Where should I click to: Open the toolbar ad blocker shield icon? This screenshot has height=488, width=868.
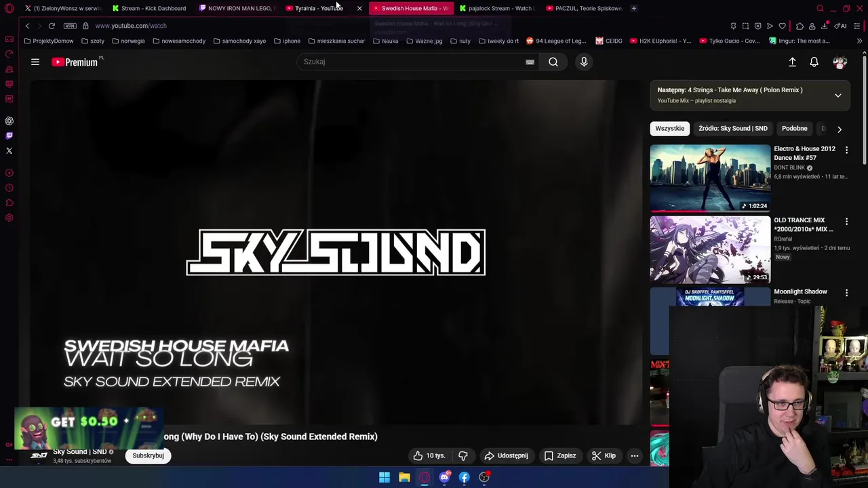click(x=757, y=26)
